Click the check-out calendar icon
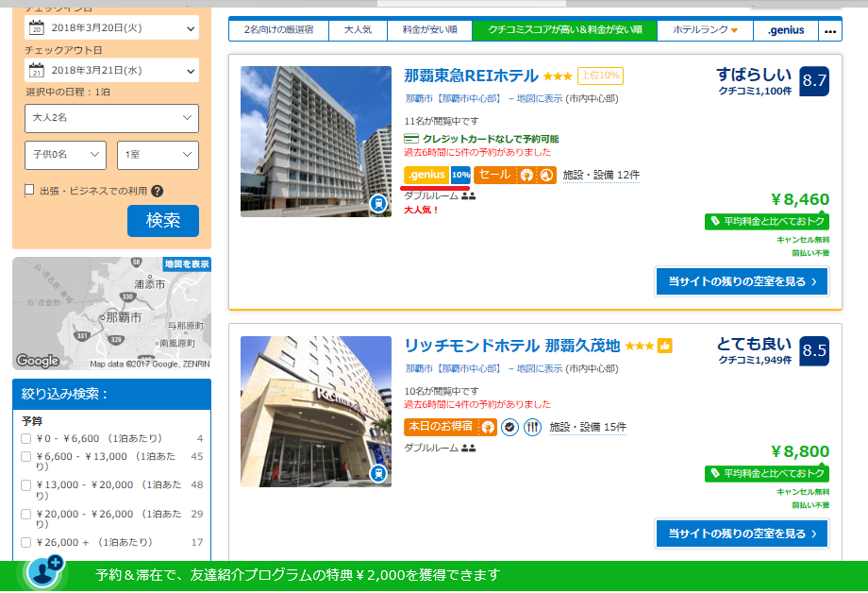 click(36, 71)
